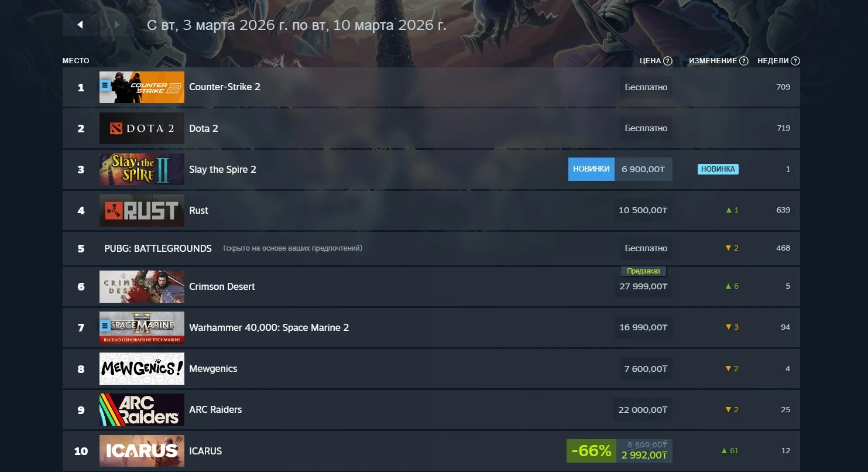Go to the previous week with left arrow
Viewport: 868px width, 472px height.
(x=80, y=25)
